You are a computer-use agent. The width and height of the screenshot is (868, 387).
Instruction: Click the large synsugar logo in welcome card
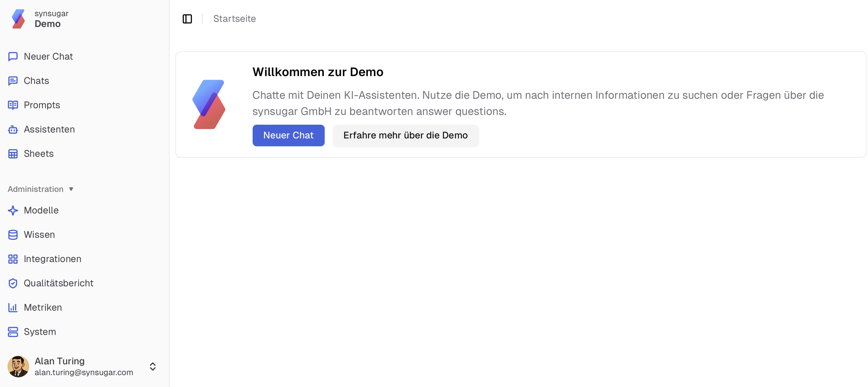click(x=209, y=104)
